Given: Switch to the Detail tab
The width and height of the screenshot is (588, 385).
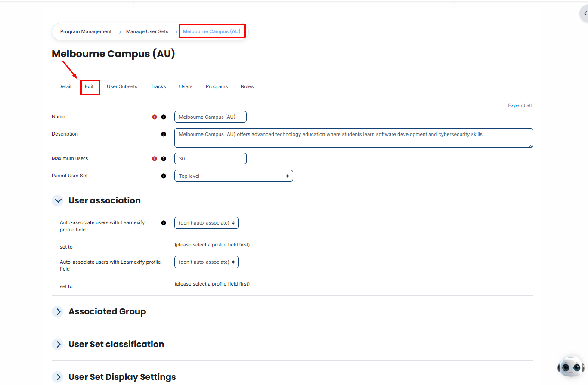Looking at the screenshot, I should click(x=65, y=86).
